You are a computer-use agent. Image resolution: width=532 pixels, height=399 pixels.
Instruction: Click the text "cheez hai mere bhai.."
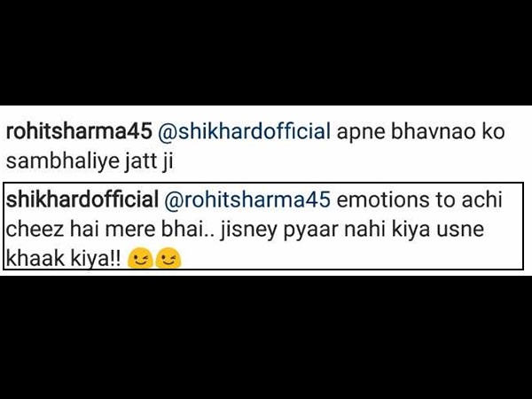[110, 229]
